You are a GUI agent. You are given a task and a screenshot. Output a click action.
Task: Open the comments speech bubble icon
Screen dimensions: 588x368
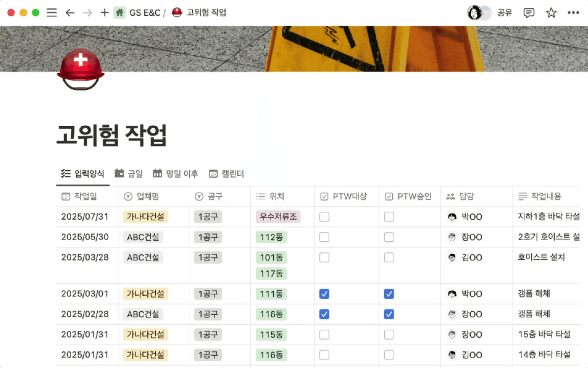click(x=529, y=13)
